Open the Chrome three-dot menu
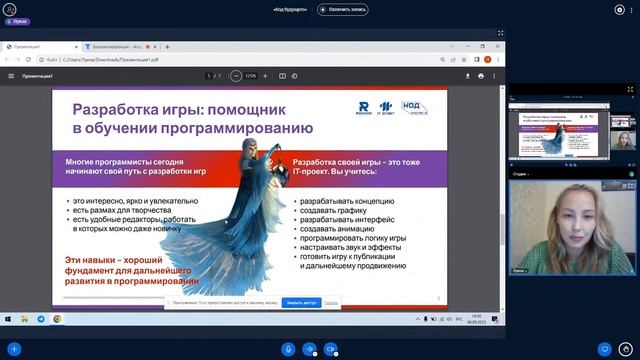This screenshot has height=360, width=640. 498,60
